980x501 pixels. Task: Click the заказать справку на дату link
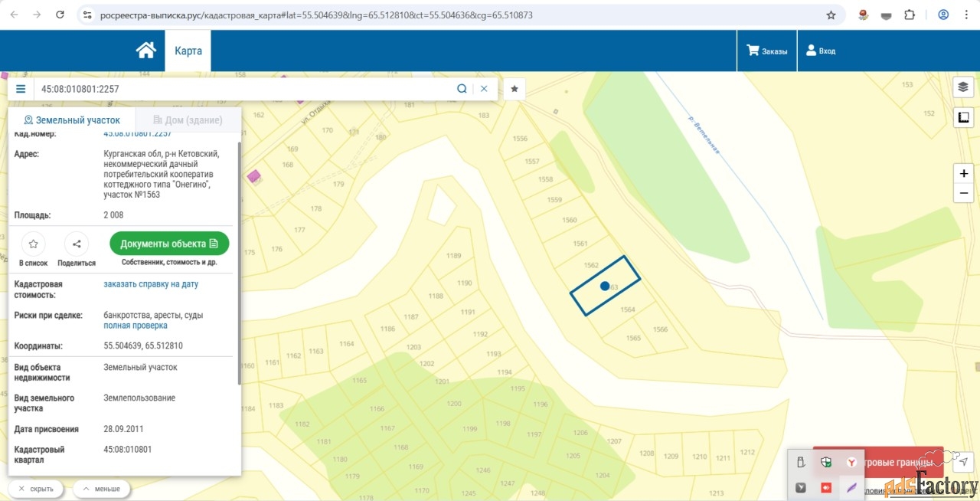[151, 284]
